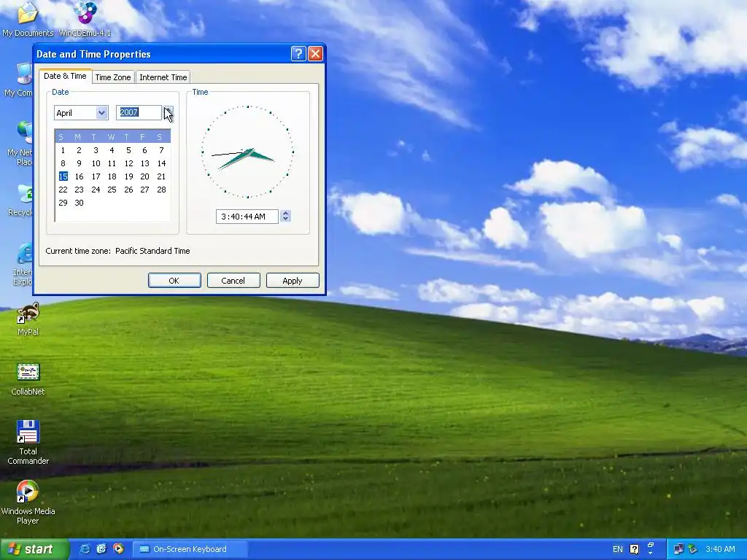Screen dimensions: 747x560
Task: Select day 21 in the calendar
Action: tap(161, 176)
